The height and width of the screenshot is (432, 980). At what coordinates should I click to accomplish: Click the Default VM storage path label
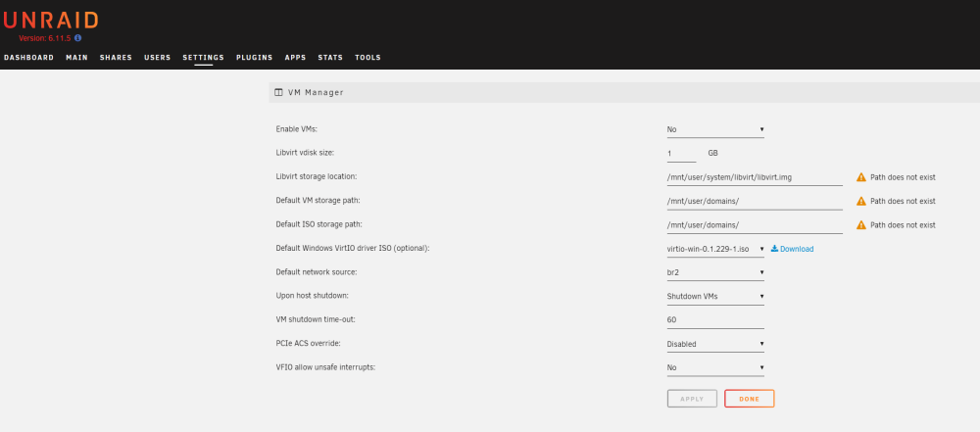coord(318,200)
